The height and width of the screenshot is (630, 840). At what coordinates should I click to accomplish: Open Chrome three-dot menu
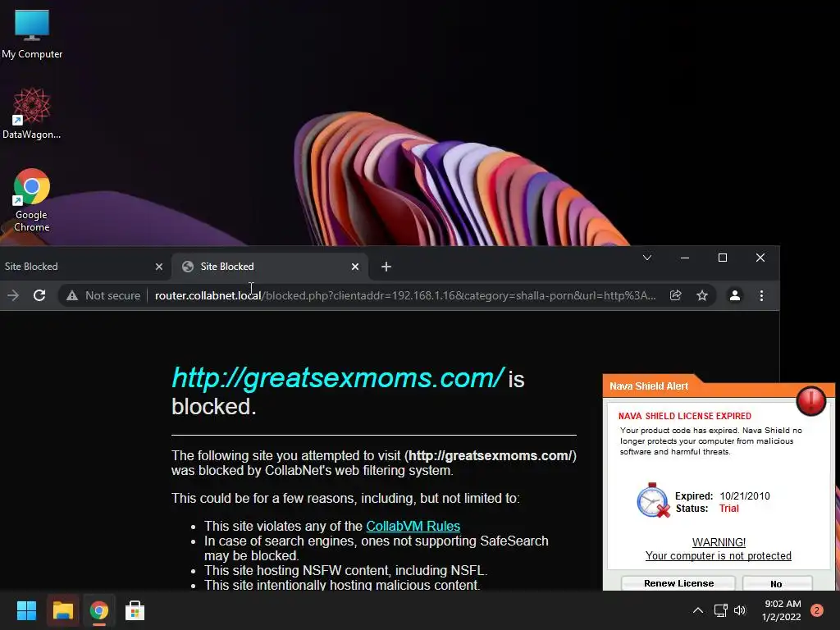(x=761, y=295)
